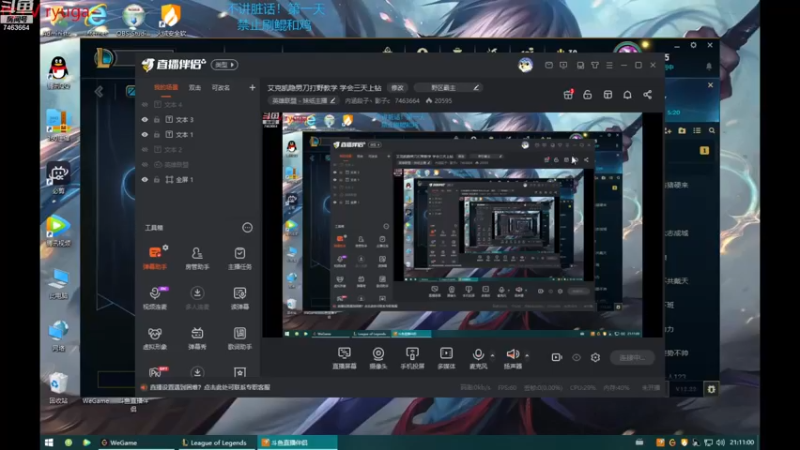
Task: Open the user avatar in 直播伴侣 title bar
Action: [x=525, y=65]
